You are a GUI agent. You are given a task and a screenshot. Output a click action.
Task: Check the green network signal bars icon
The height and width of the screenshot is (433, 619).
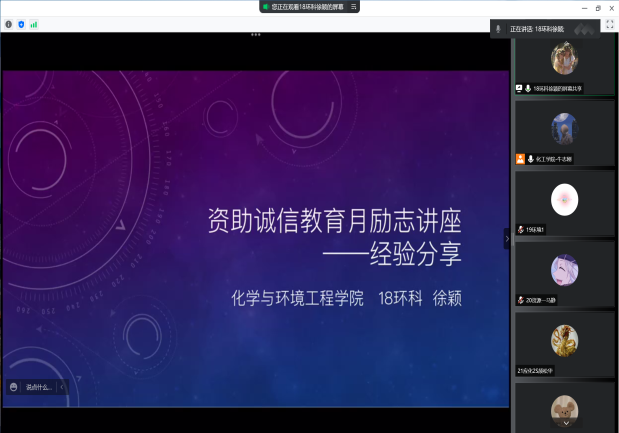click(x=33, y=24)
